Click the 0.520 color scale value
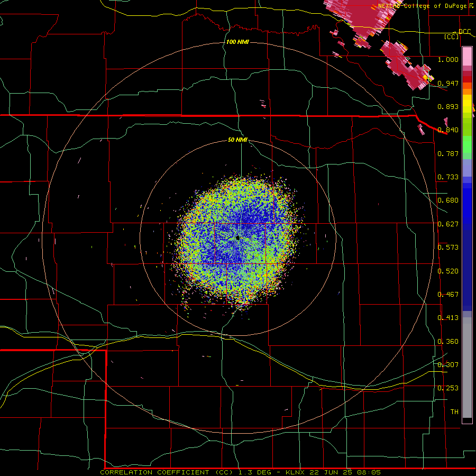The height and width of the screenshot is (476, 476). [x=448, y=271]
